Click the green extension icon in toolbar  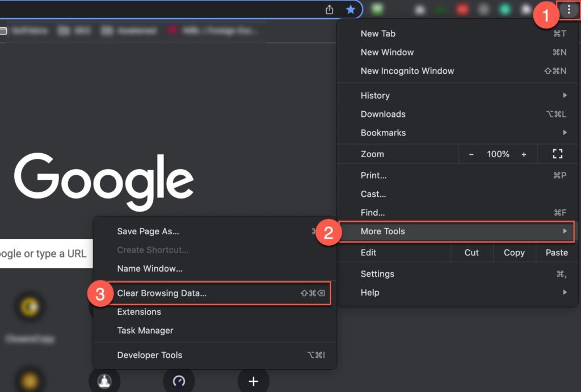click(x=377, y=9)
